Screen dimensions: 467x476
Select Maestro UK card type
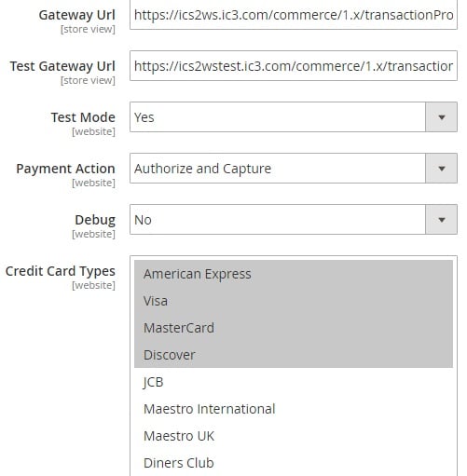[294, 436]
